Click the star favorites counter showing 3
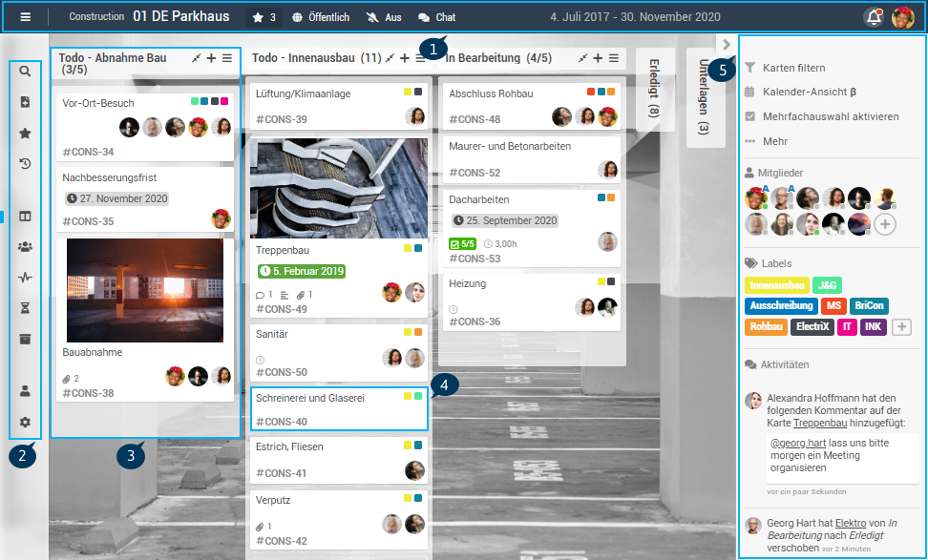928x560 pixels. [264, 18]
